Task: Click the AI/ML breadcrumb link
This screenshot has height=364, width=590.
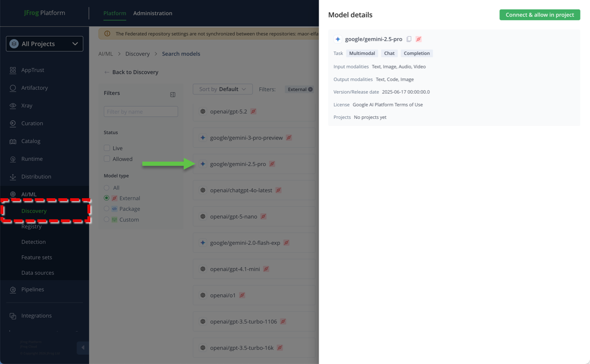Action: [x=106, y=54]
